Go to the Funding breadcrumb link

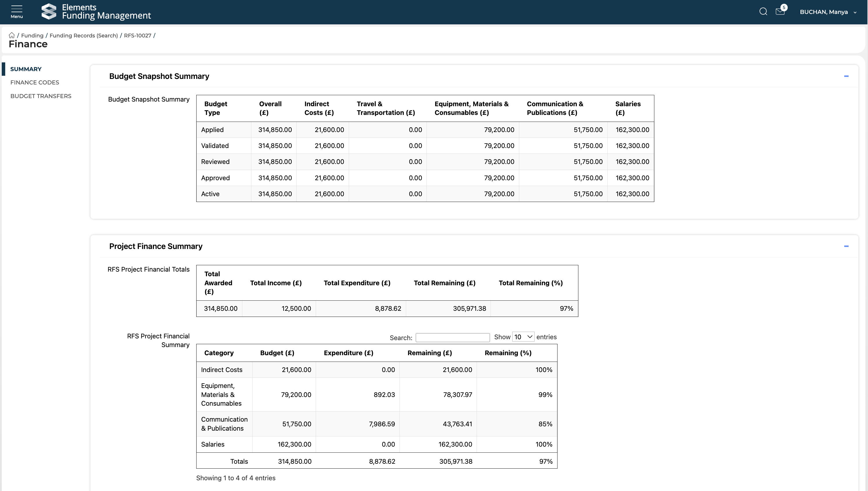tap(32, 36)
